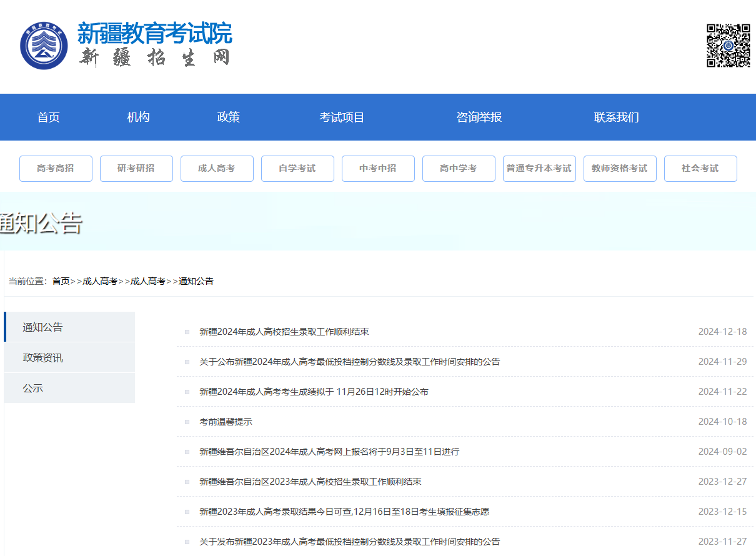Open 新疆2024年成人高校招生录取工作顺利结束 announcement
The image size is (756, 556).
(x=284, y=332)
